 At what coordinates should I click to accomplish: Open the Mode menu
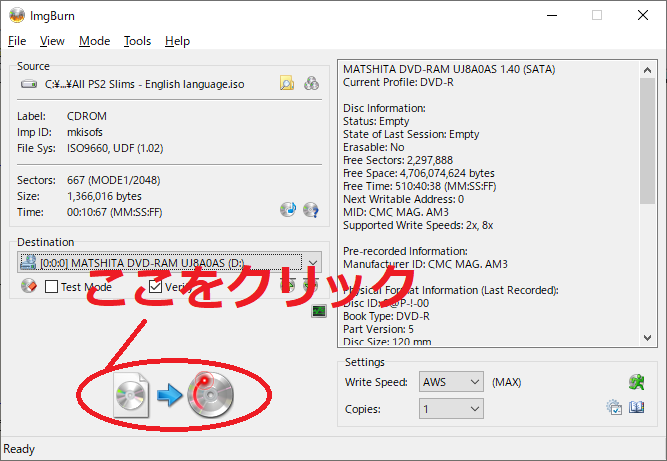point(94,41)
